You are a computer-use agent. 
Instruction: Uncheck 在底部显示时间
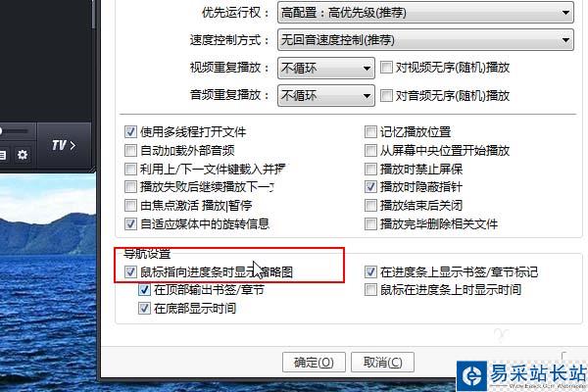point(144,309)
